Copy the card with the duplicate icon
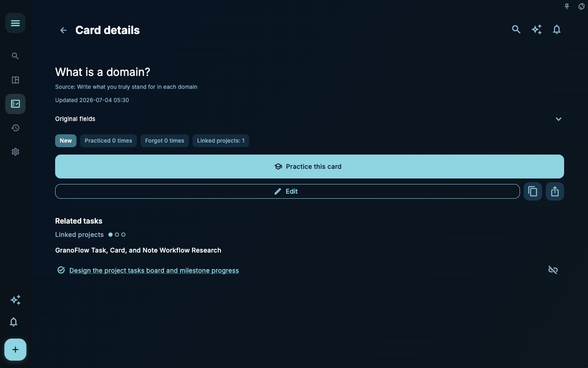Viewport: 588px width, 368px height. [533, 191]
